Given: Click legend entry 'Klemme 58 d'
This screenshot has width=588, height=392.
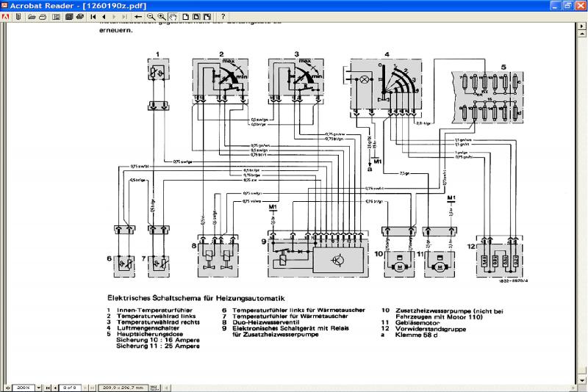Looking at the screenshot, I should 416,335.
